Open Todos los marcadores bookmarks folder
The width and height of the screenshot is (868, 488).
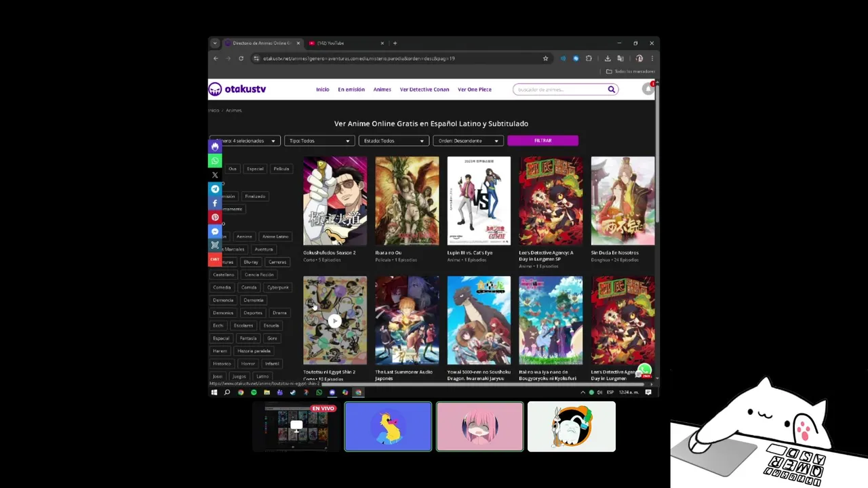pos(631,71)
